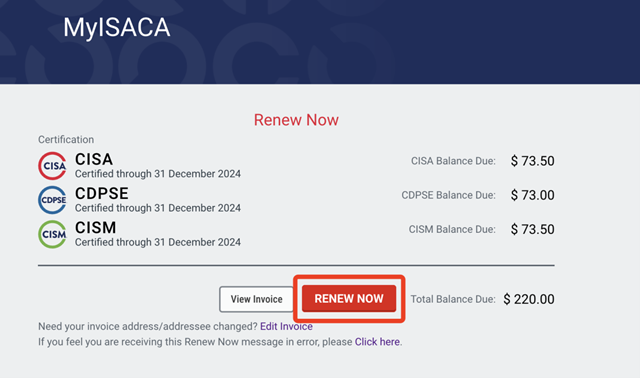Click CISA Certified through 31 December 2024 text

click(158, 174)
